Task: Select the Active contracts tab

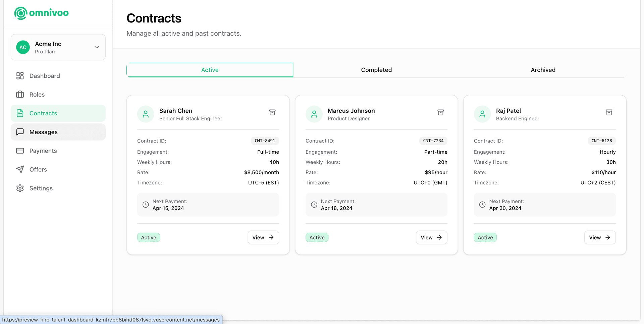Action: (210, 70)
